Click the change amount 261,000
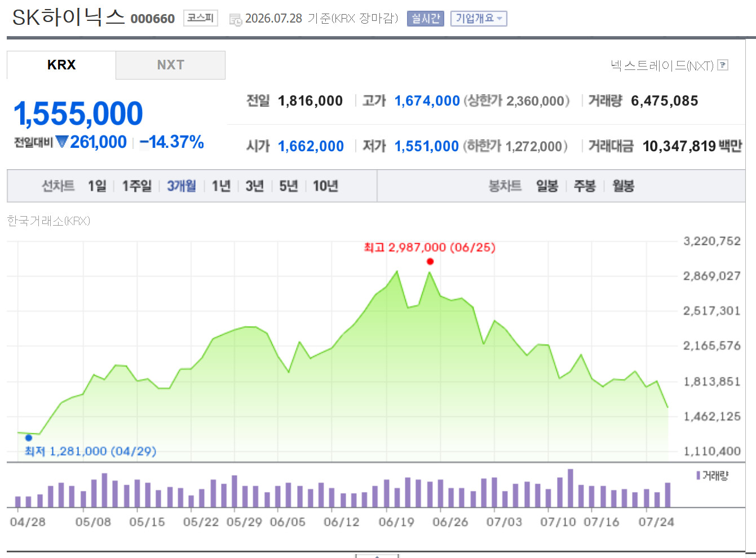The width and height of the screenshot is (756, 558). click(x=98, y=142)
